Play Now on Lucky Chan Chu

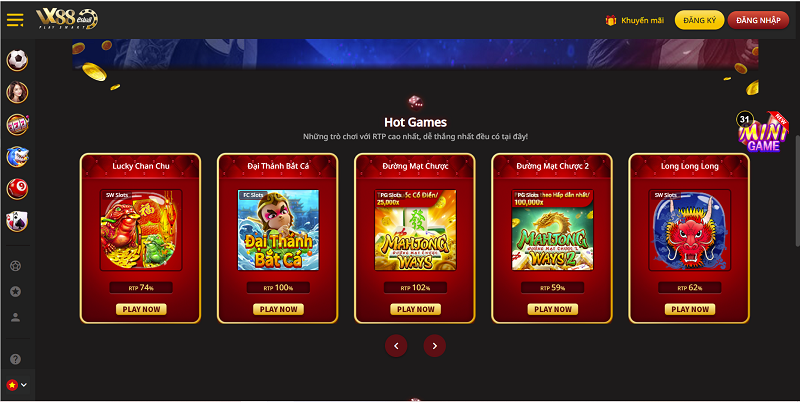141,309
